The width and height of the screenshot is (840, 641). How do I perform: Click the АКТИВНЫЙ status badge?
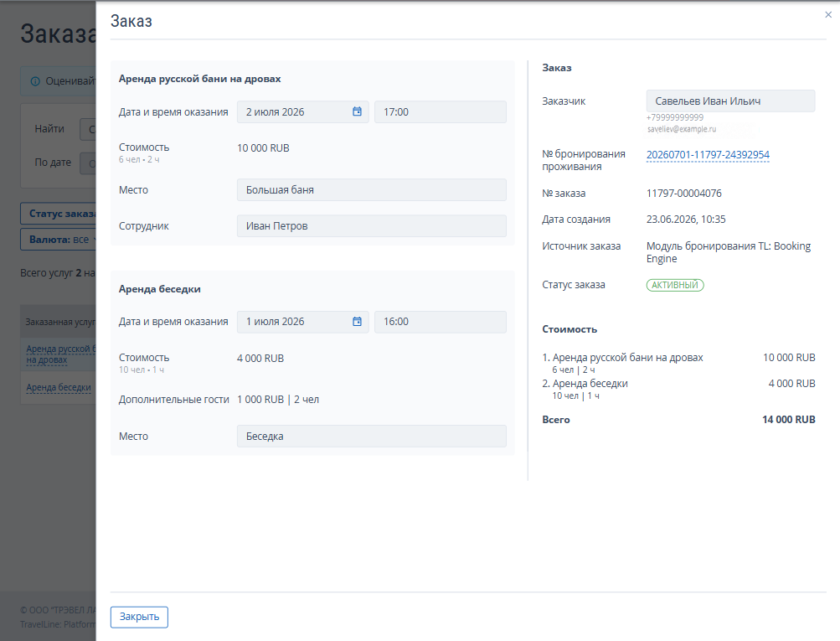(x=675, y=285)
